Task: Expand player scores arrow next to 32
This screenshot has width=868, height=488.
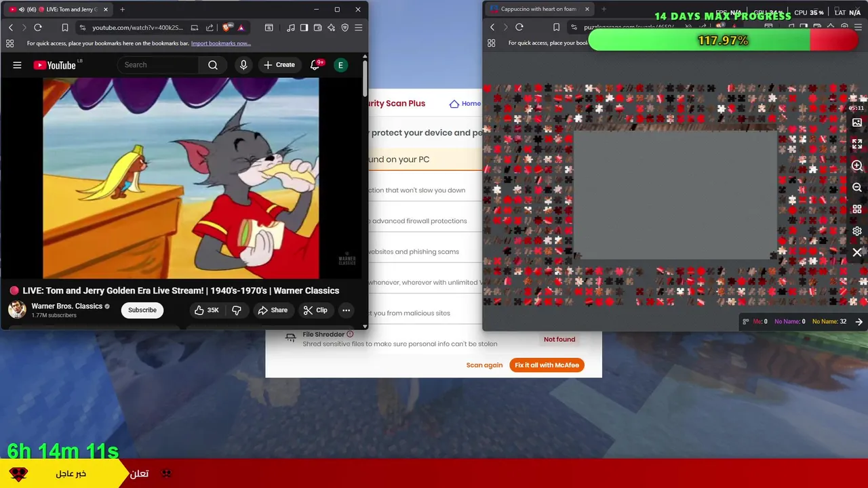Action: [859, 322]
